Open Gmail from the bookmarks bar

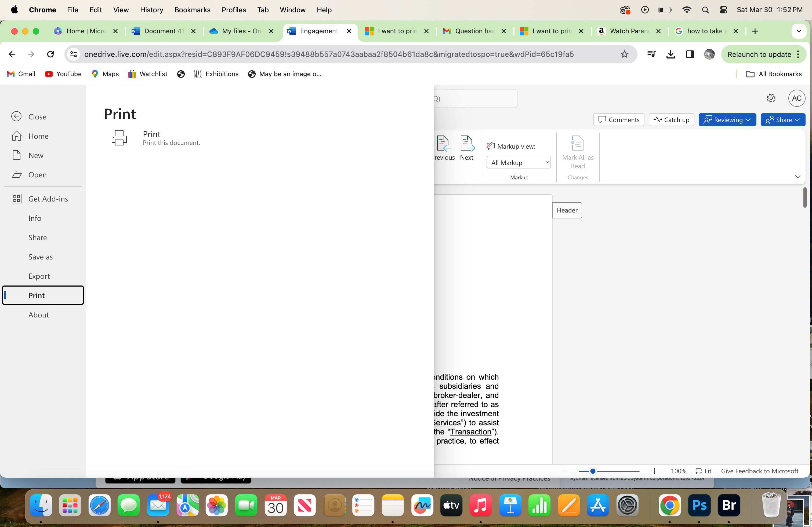point(20,74)
